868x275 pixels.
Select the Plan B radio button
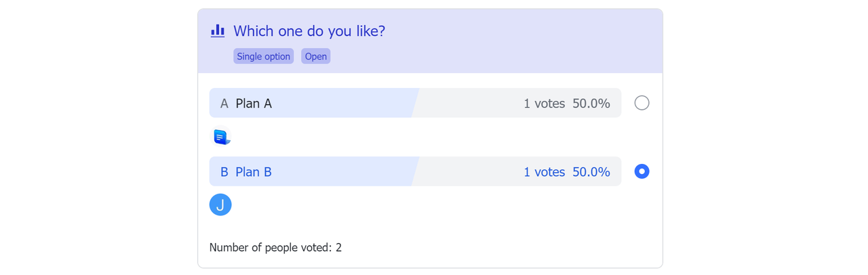click(x=642, y=171)
